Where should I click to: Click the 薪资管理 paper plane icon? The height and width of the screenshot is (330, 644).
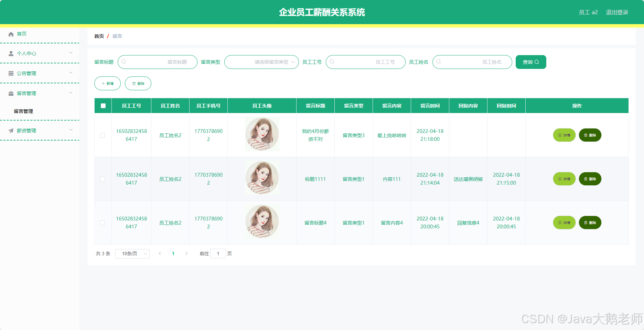click(10, 130)
